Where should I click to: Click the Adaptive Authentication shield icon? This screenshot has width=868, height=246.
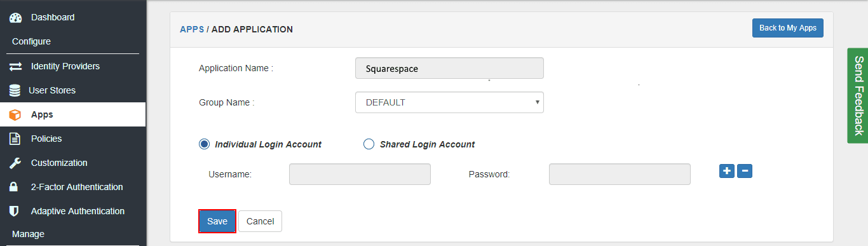tap(14, 211)
